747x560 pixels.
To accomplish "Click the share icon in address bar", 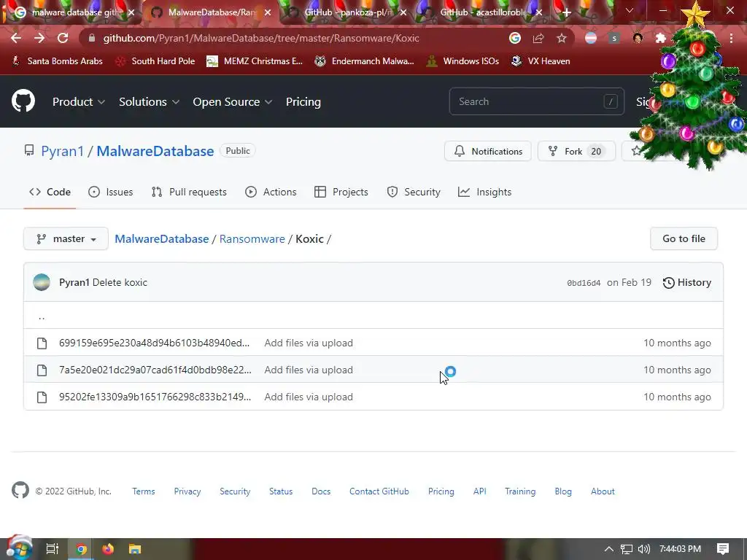I will [x=538, y=38].
